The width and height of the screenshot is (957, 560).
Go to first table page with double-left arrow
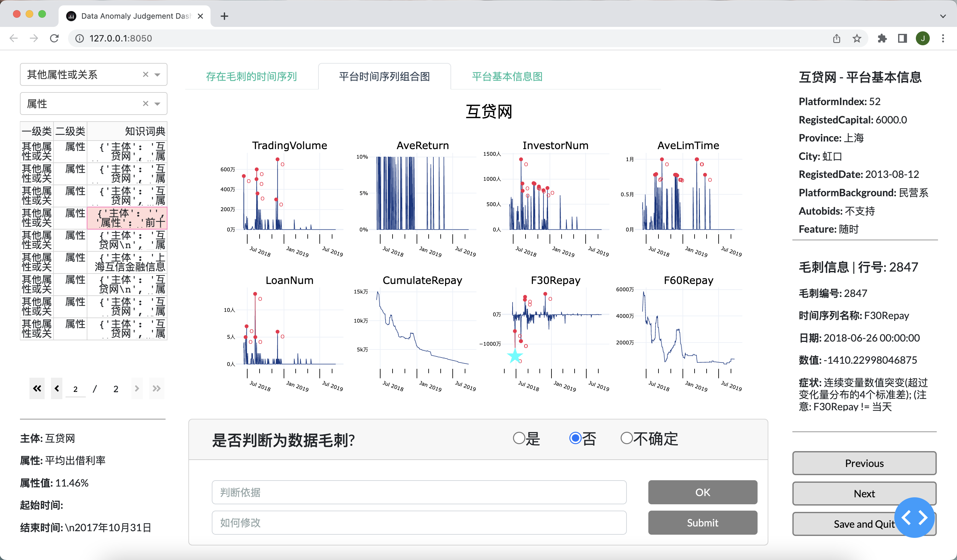pyautogui.click(x=37, y=388)
